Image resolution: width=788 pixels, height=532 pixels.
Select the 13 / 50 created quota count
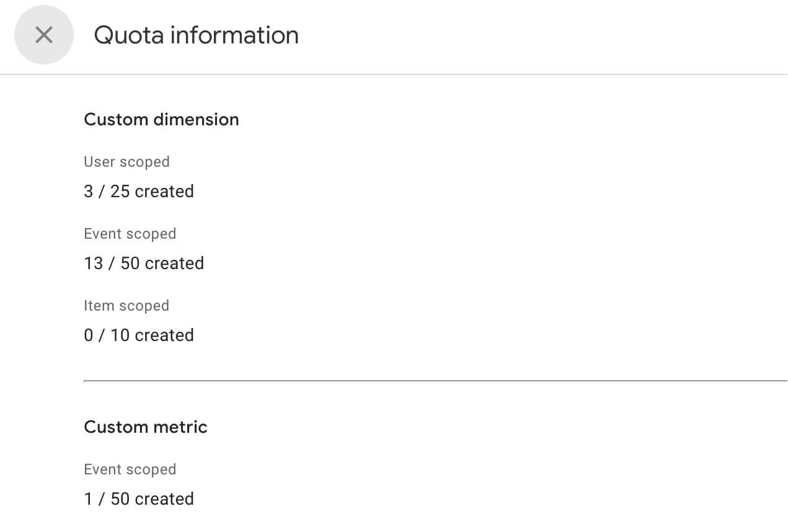pos(144,263)
